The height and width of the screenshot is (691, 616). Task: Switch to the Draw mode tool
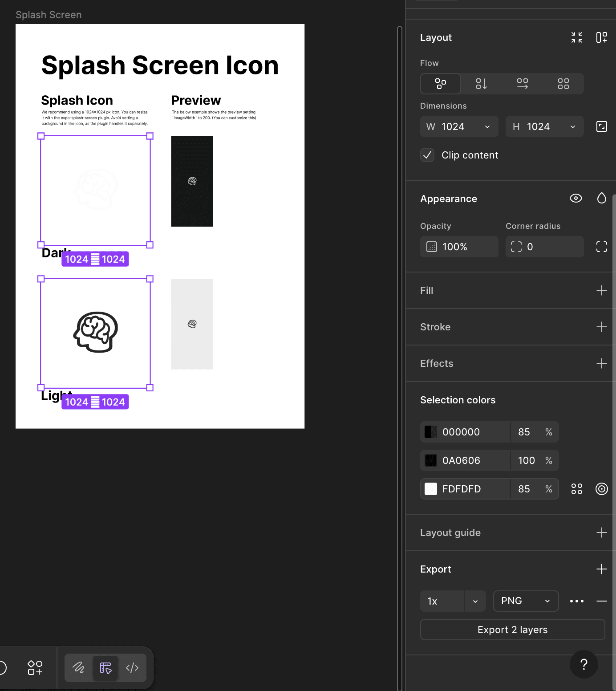pyautogui.click(x=79, y=668)
